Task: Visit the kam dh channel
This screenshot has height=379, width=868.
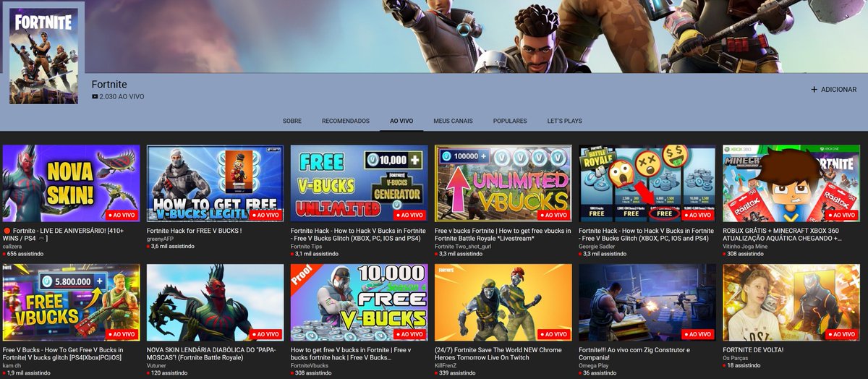Action: [x=13, y=365]
